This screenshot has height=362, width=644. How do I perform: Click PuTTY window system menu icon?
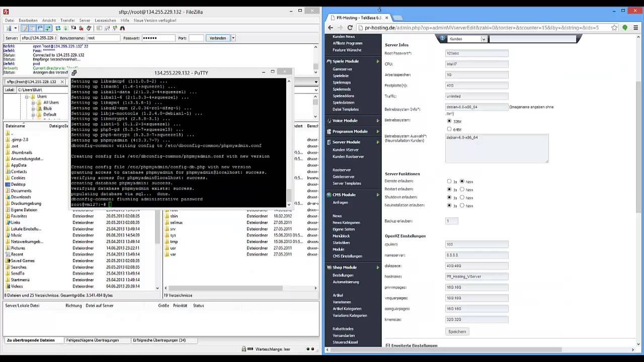coord(74,73)
